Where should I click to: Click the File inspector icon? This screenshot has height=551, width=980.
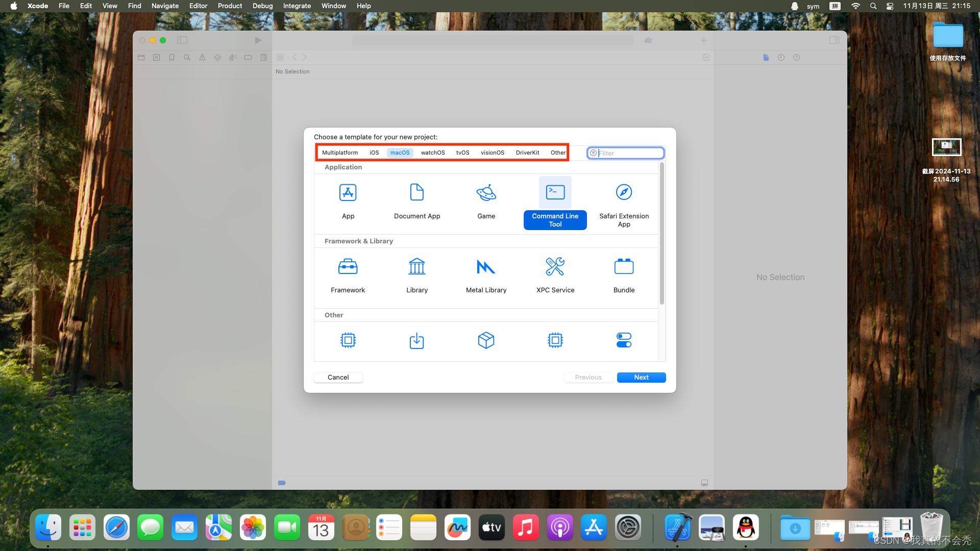pos(766,58)
